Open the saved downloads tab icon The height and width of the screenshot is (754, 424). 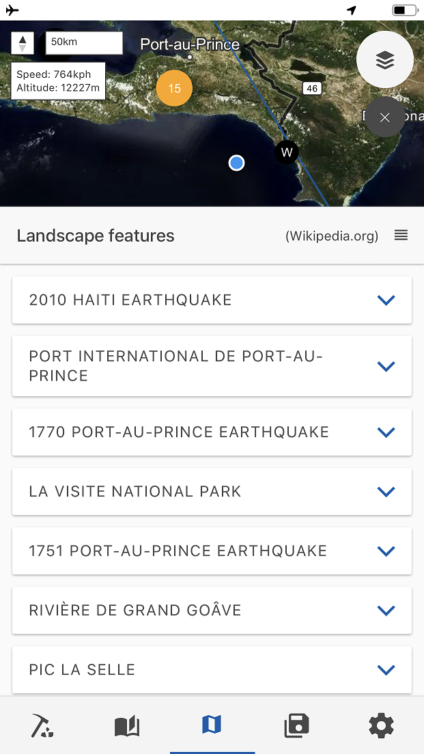[297, 725]
